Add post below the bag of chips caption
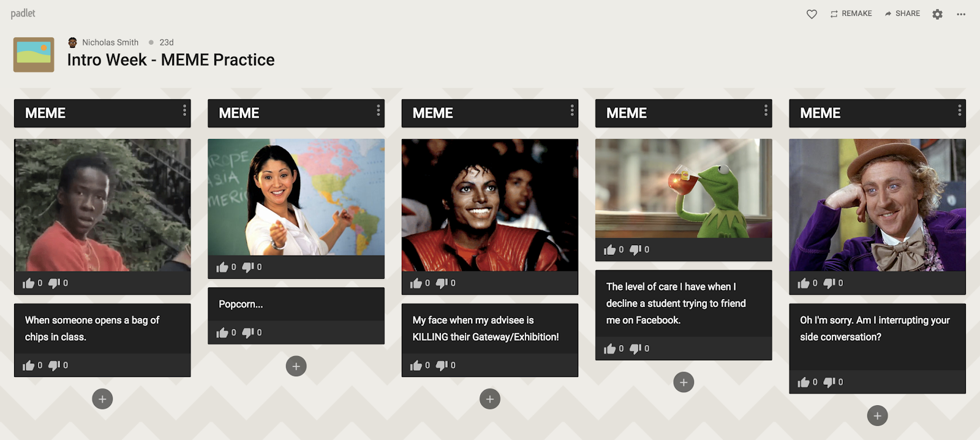Screen dimensions: 980x440 102,399
